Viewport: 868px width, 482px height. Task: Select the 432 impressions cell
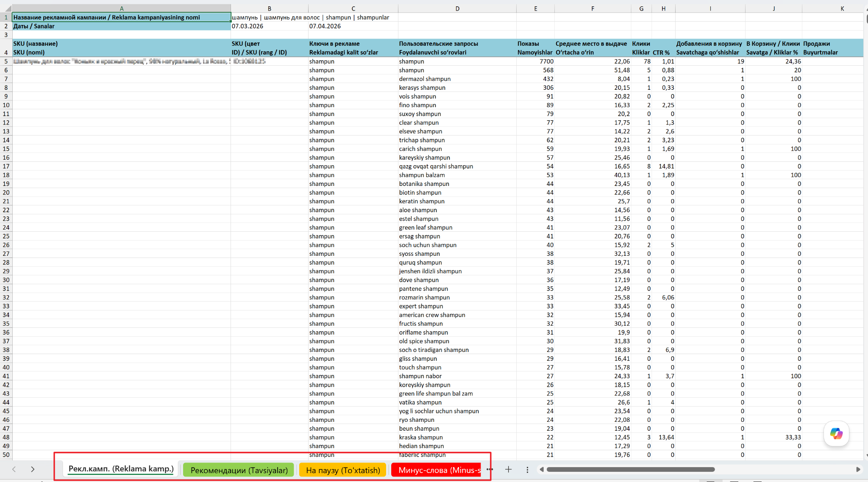click(x=535, y=79)
